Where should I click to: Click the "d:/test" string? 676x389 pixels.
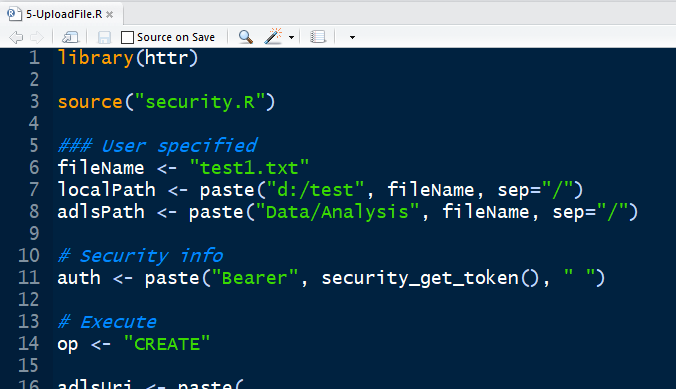click(316, 190)
